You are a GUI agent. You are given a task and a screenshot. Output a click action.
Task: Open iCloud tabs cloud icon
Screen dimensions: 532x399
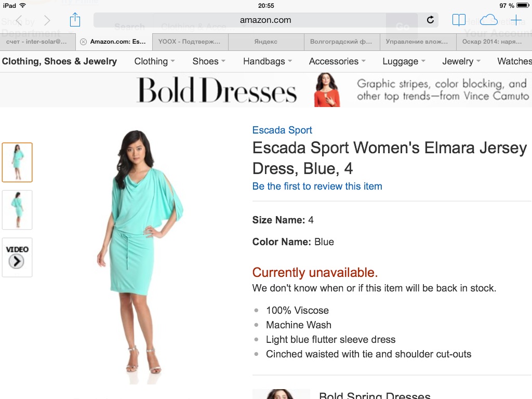coord(488,20)
